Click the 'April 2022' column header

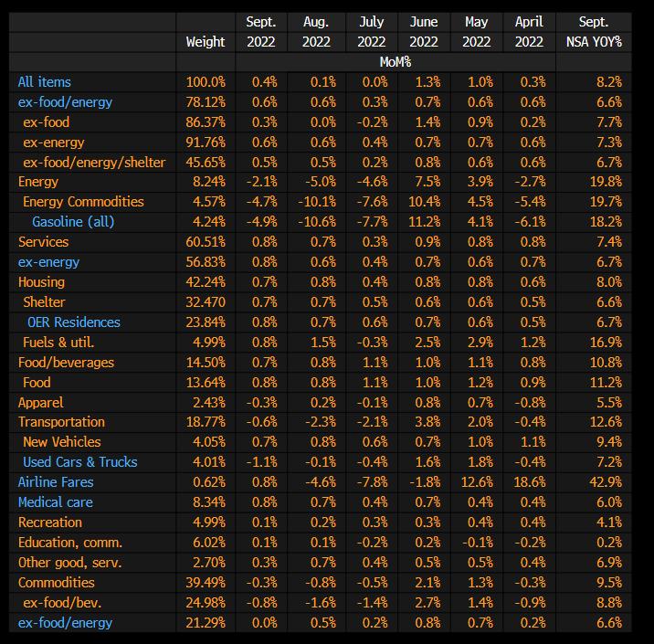528,32
